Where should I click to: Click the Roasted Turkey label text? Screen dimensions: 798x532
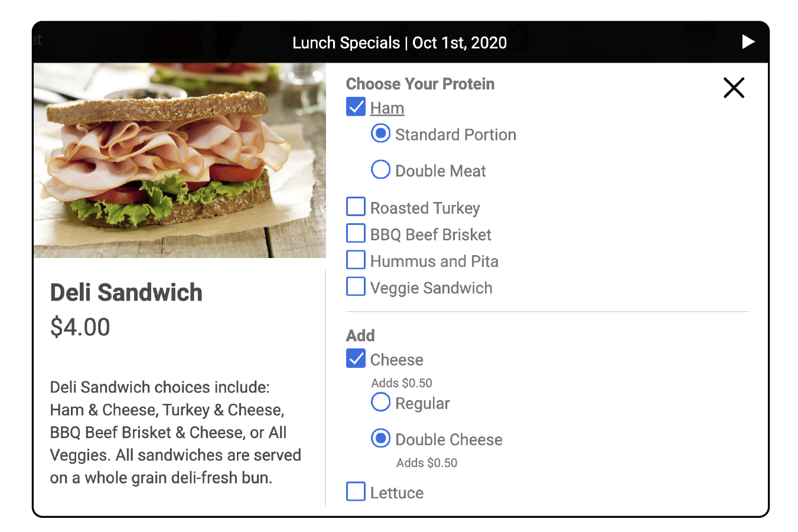[425, 208]
